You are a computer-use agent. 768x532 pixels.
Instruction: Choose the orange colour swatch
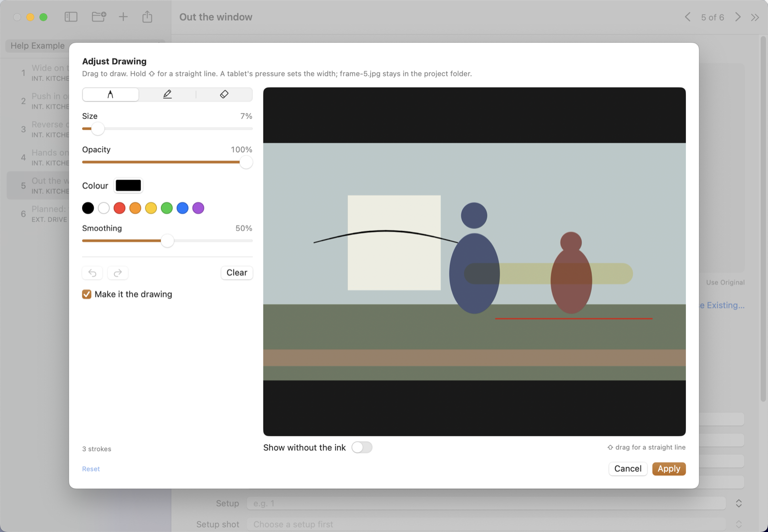point(135,208)
